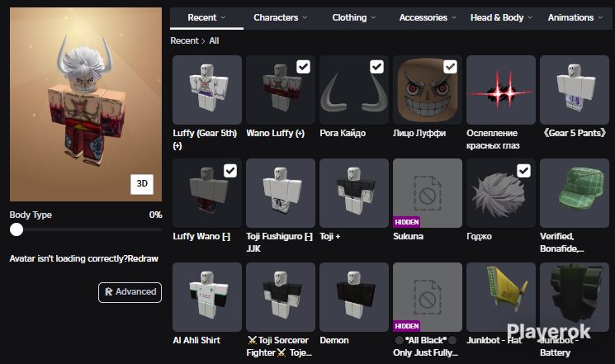Uncheck the Luffy Wano [-] checkbox
The height and width of the screenshot is (364, 615).
tap(230, 171)
